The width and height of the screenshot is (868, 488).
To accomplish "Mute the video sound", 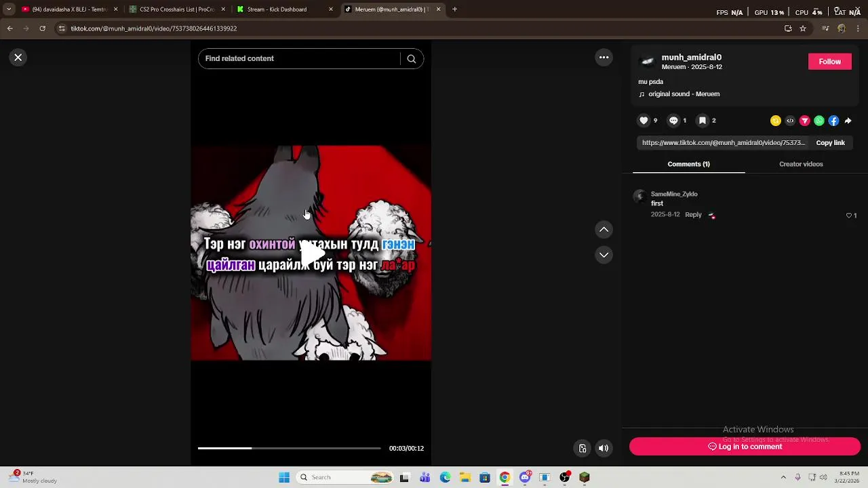I will [x=604, y=448].
